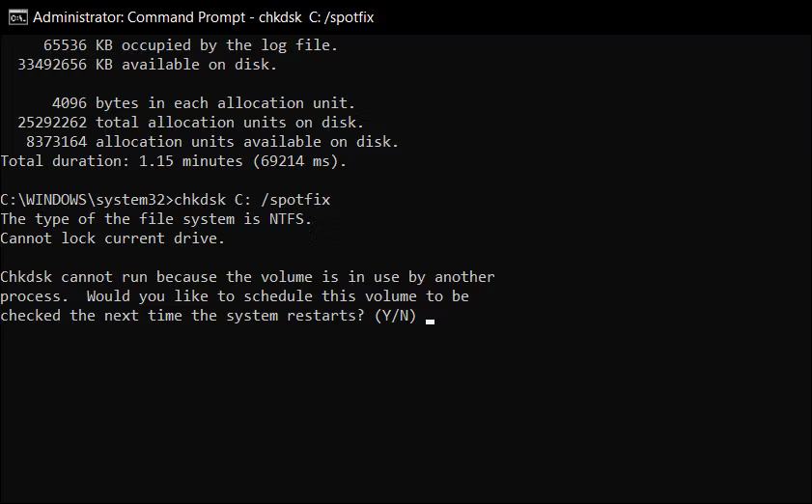The height and width of the screenshot is (504, 812).
Task: Click the '65536 KB occupied by the log file' line
Action: 190,45
